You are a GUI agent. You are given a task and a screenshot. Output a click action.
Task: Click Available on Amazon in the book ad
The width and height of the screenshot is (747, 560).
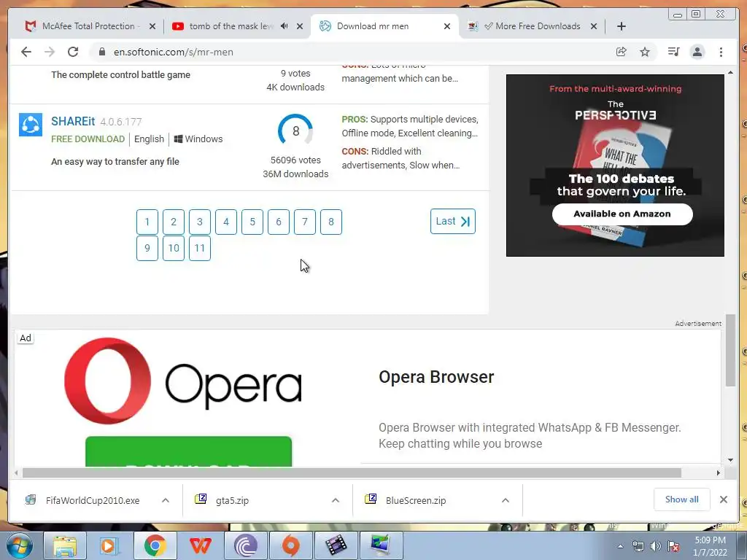pyautogui.click(x=622, y=214)
